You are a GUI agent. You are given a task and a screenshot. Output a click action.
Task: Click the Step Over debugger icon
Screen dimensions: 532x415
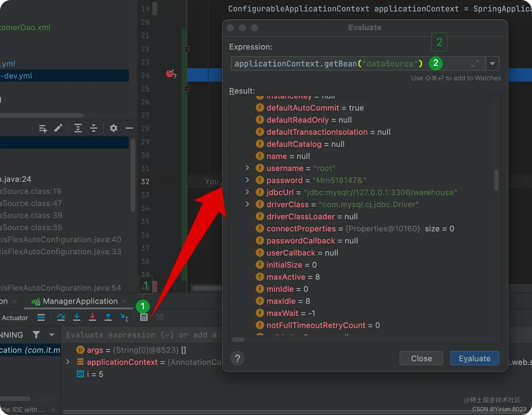tap(61, 317)
